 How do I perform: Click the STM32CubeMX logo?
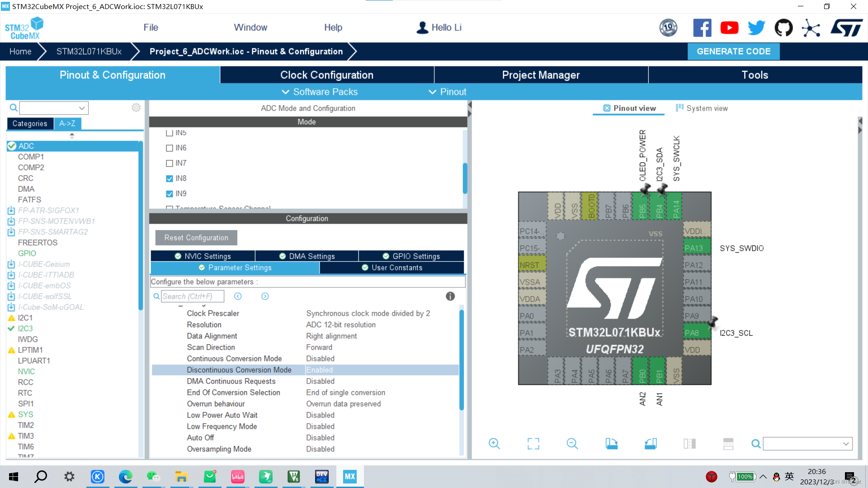tap(24, 28)
